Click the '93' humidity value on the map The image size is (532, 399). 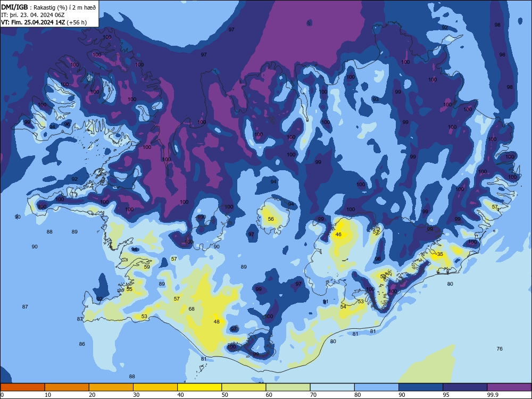376,99
